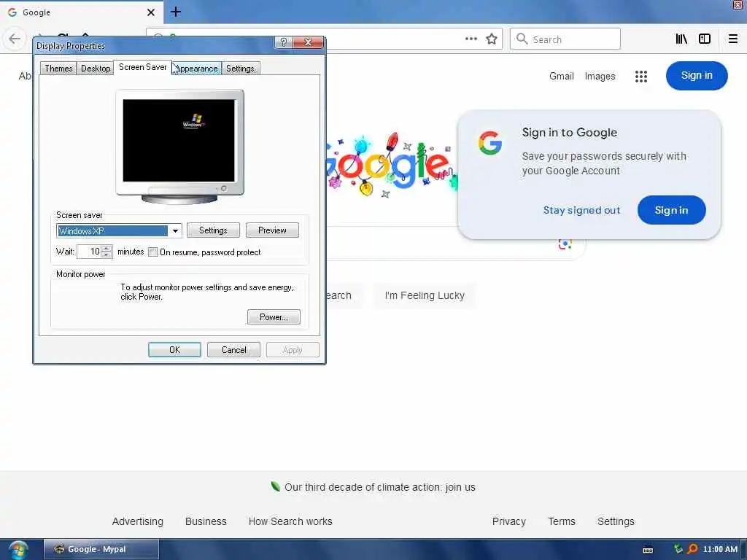Open new tab with plus icon
The image size is (747, 560).
coord(176,12)
